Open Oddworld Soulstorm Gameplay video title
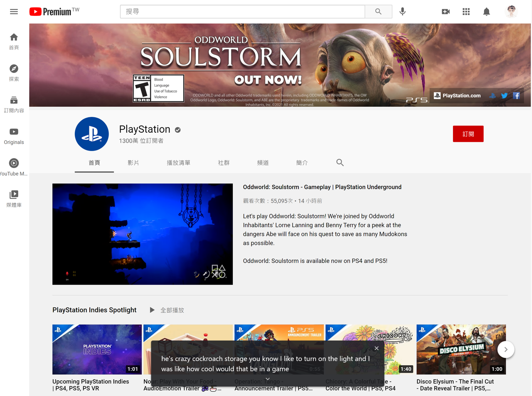The width and height of the screenshot is (532, 396). click(322, 187)
